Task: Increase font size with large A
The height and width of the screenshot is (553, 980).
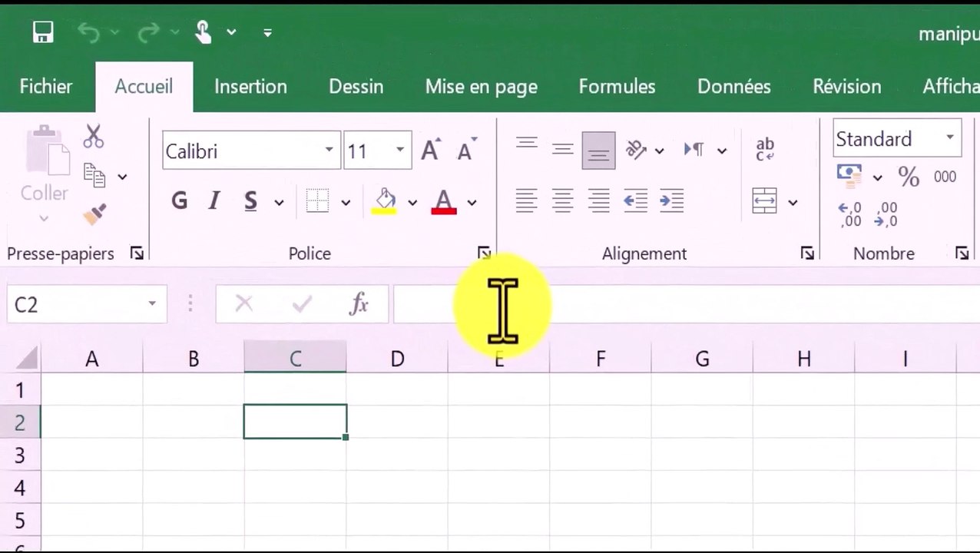Action: [431, 151]
